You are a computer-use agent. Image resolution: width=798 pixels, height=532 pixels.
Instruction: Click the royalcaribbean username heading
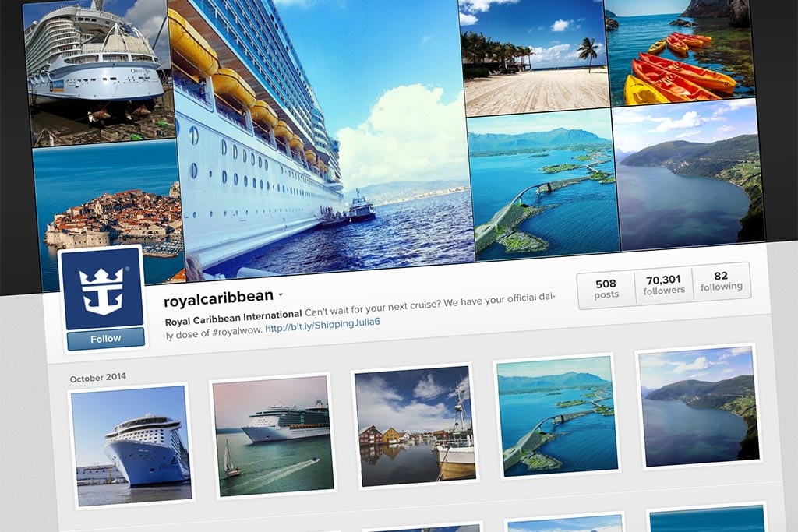(x=219, y=298)
